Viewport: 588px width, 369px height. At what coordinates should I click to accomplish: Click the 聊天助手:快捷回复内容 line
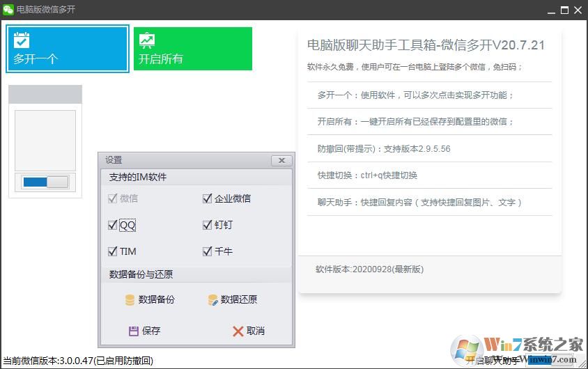click(419, 203)
